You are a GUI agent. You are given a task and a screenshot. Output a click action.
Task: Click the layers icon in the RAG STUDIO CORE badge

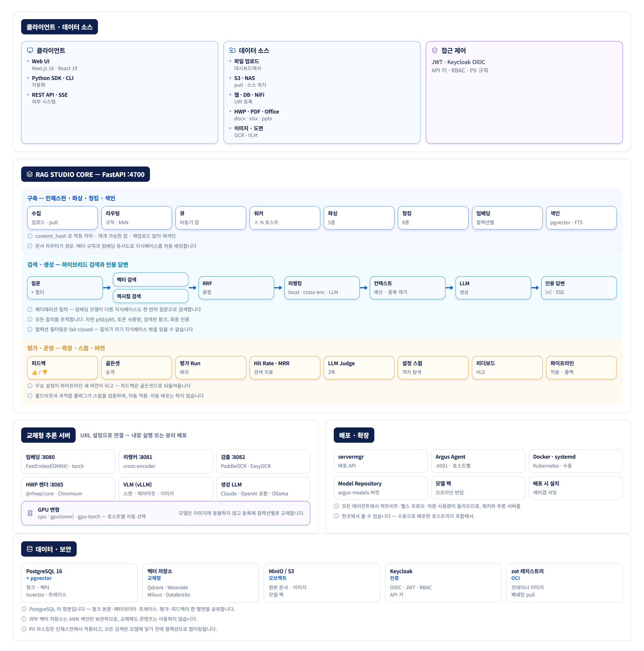[x=30, y=174]
